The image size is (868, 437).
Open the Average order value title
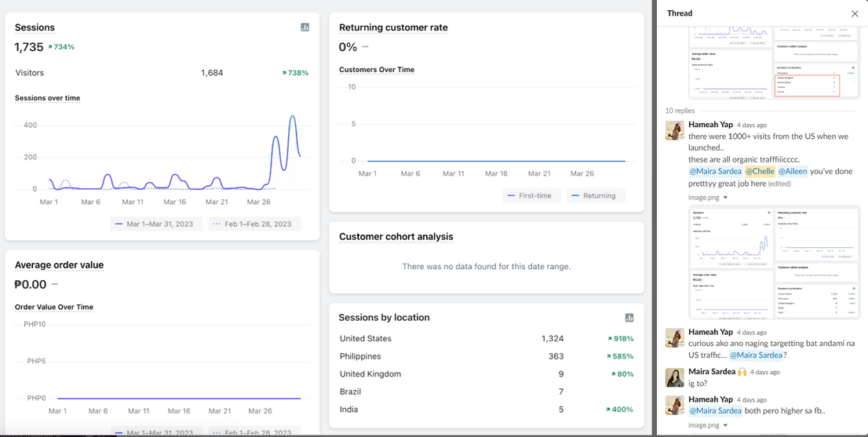59,265
